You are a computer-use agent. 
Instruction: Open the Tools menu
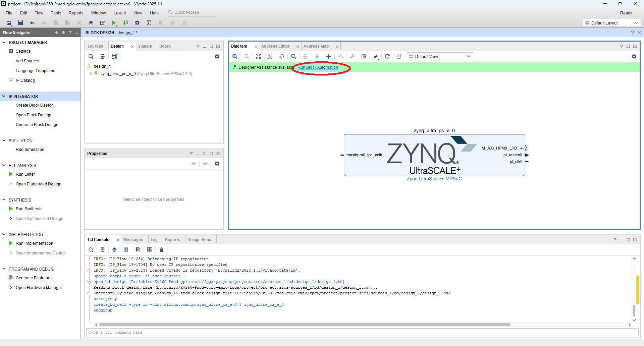point(56,13)
